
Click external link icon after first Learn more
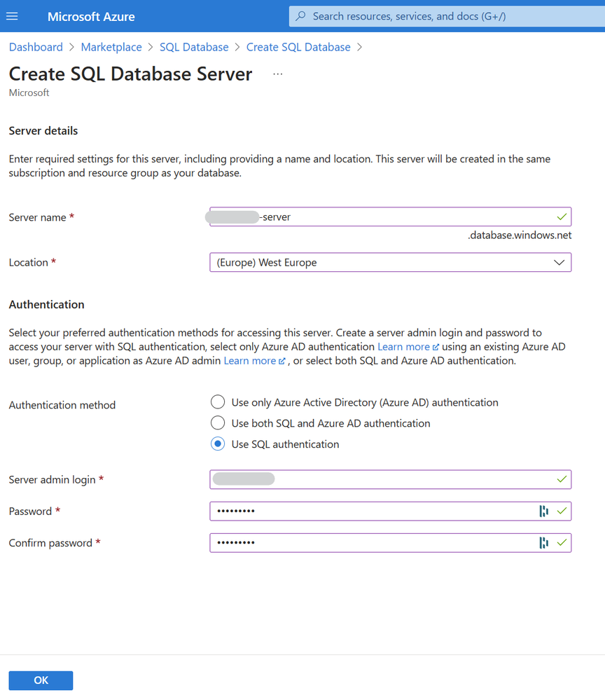[x=436, y=348]
